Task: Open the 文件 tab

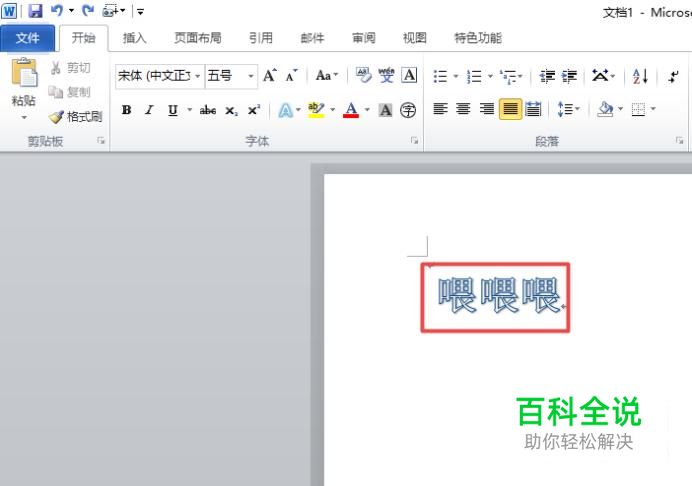Action: [x=27, y=38]
